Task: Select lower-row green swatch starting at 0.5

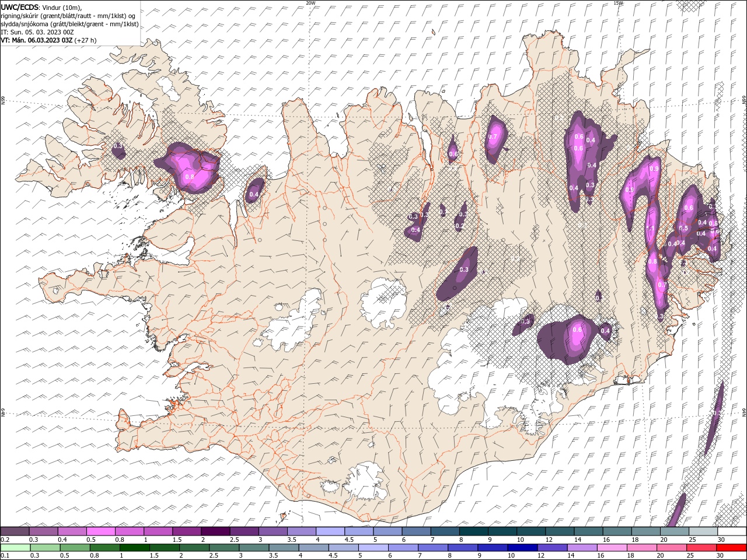Action: [x=75, y=548]
